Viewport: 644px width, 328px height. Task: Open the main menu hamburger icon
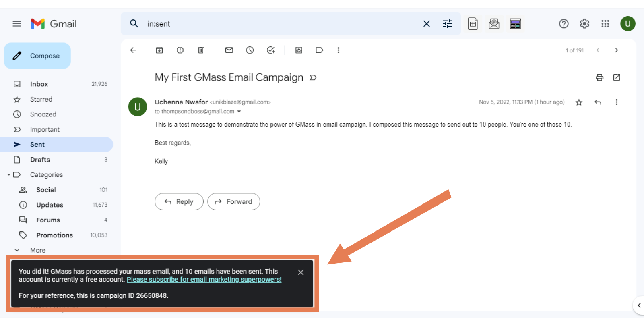[17, 24]
